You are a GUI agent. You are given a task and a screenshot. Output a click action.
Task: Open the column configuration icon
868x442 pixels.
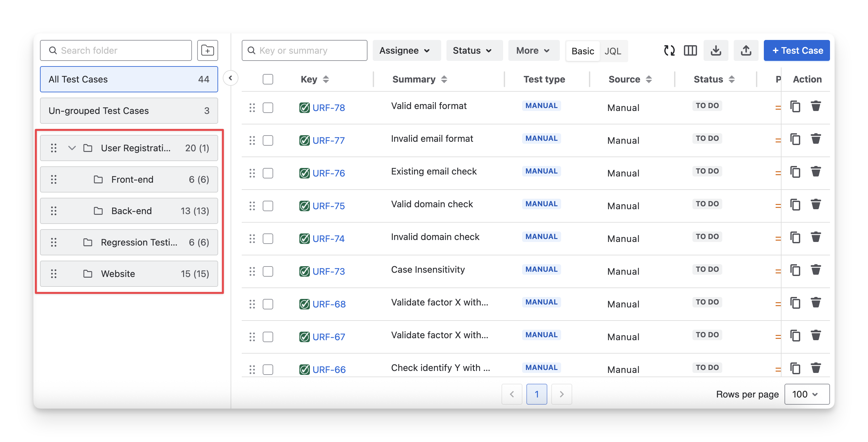(690, 50)
